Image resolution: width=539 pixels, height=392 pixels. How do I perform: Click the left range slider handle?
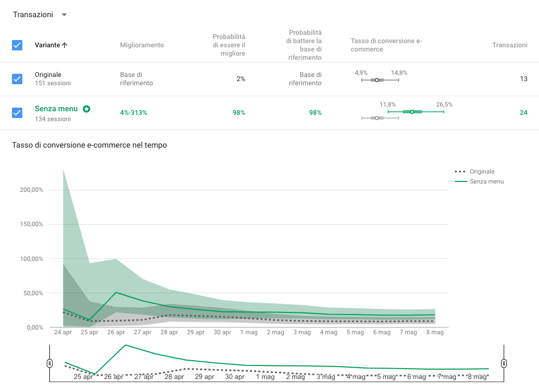pos(49,363)
